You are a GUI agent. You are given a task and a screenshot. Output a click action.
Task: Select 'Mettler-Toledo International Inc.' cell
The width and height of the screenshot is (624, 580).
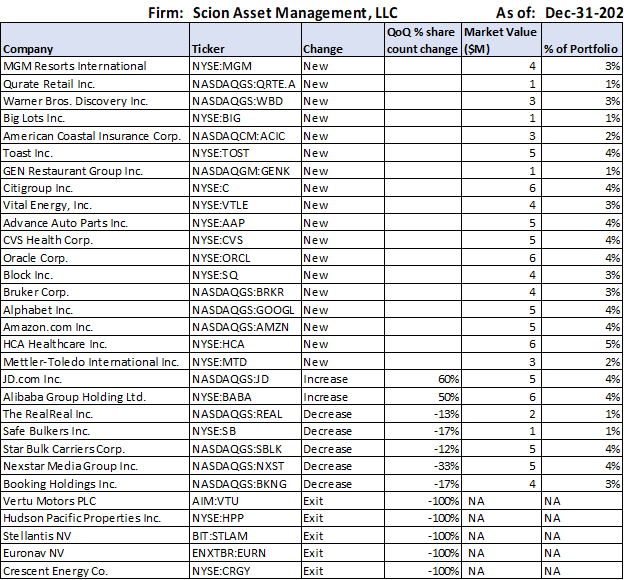95,361
